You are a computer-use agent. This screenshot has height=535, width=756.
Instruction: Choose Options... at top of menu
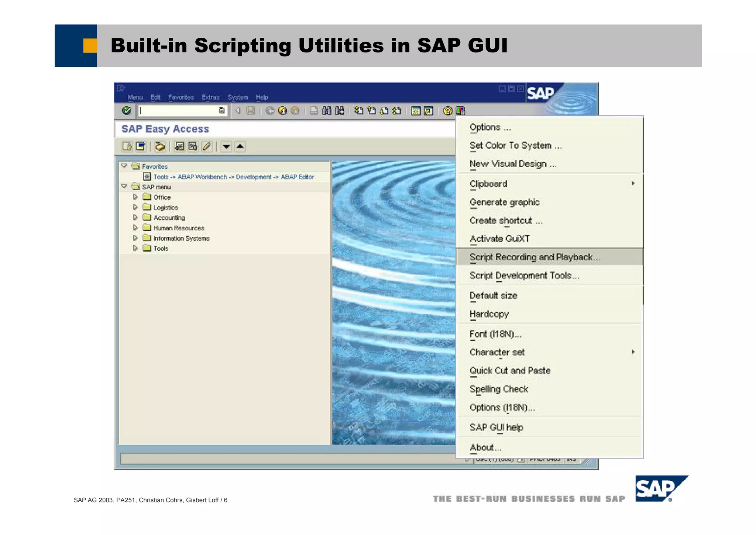pyautogui.click(x=550, y=127)
